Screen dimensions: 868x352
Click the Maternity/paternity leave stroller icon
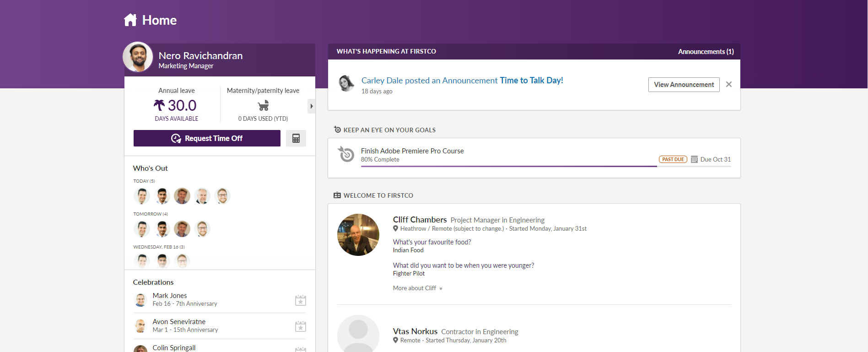pos(263,106)
